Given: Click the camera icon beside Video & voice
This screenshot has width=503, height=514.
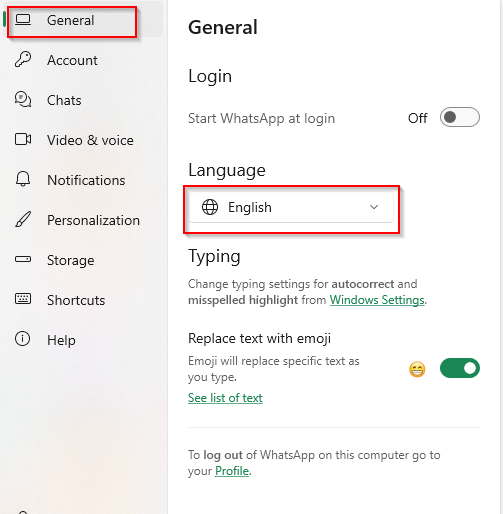Looking at the screenshot, I should pyautogui.click(x=23, y=139).
